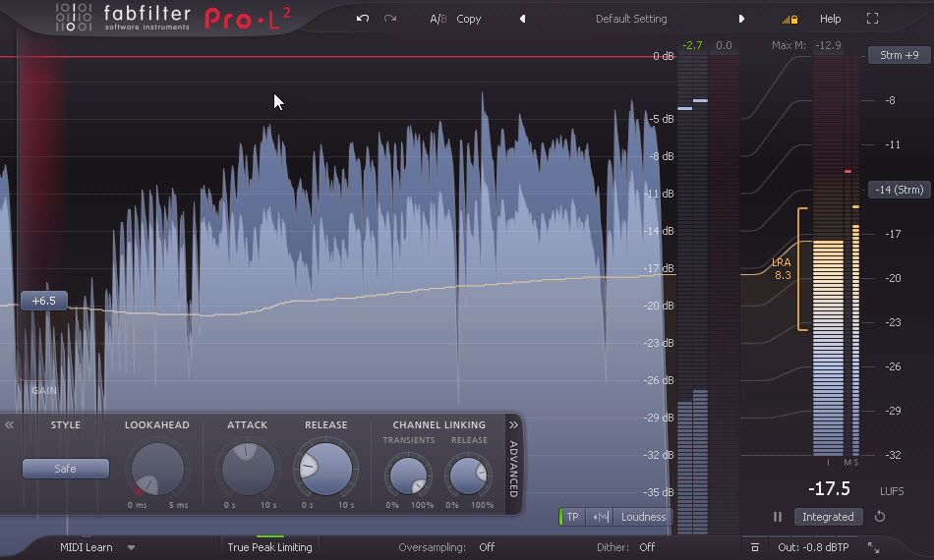934x560 pixels.
Task: Open the Default Setting preset menu
Action: [631, 19]
